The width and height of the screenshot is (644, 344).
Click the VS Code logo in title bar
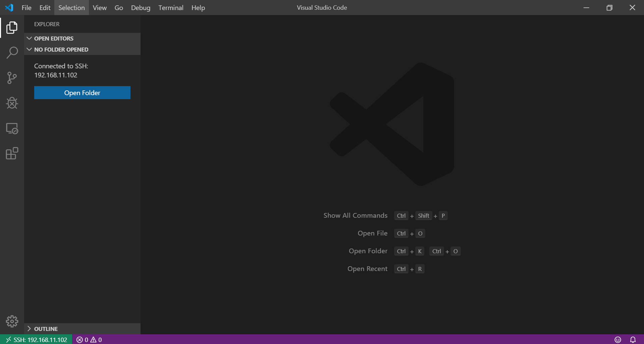click(9, 7)
